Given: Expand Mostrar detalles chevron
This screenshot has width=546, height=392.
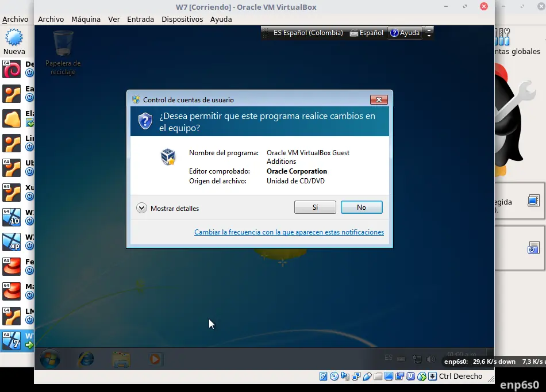Looking at the screenshot, I should pyautogui.click(x=141, y=208).
